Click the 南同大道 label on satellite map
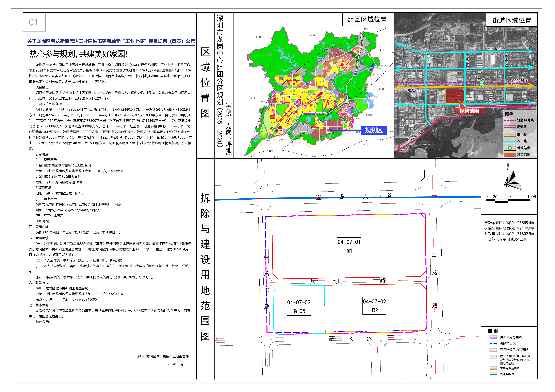This screenshot has width=555, height=392. pyautogui.click(x=494, y=48)
